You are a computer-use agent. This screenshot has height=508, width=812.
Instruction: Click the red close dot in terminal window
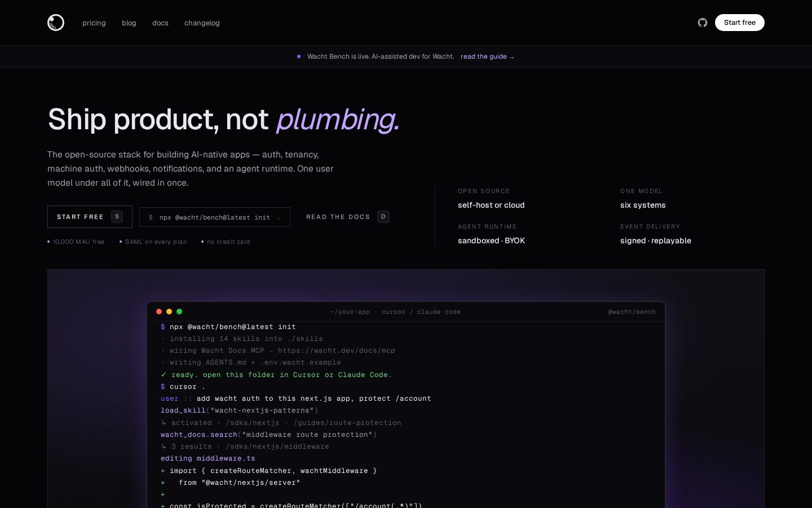pos(159,312)
